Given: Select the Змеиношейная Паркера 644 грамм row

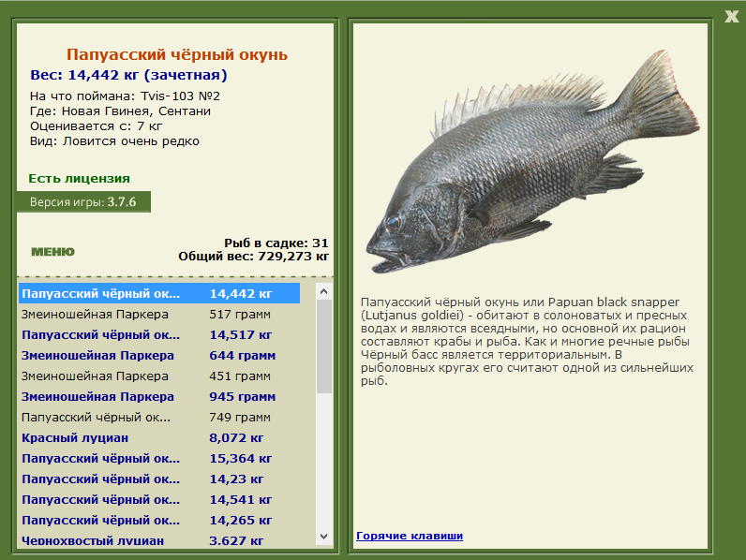Looking at the screenshot, I should coord(159,356).
